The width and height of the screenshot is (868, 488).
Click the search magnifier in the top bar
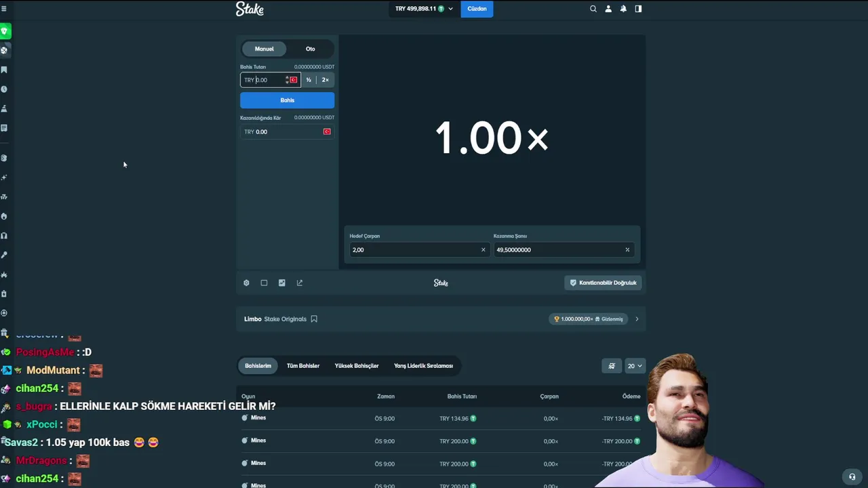(593, 9)
